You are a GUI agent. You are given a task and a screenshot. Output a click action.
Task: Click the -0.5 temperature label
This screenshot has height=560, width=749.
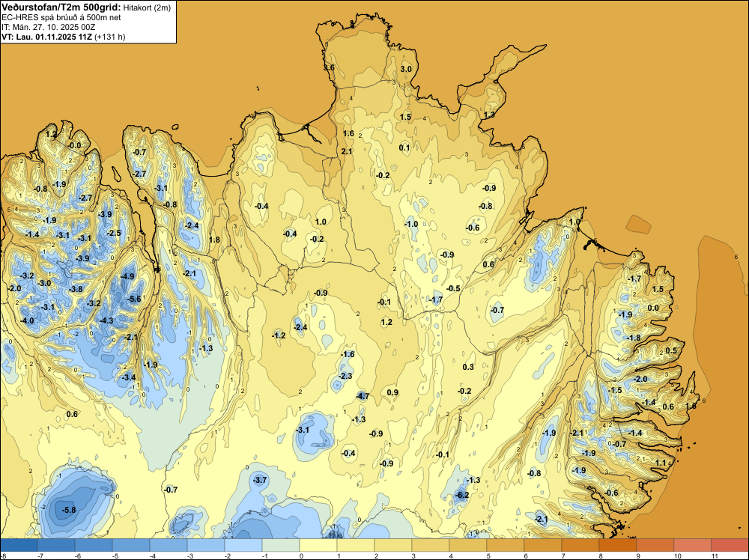click(x=453, y=288)
